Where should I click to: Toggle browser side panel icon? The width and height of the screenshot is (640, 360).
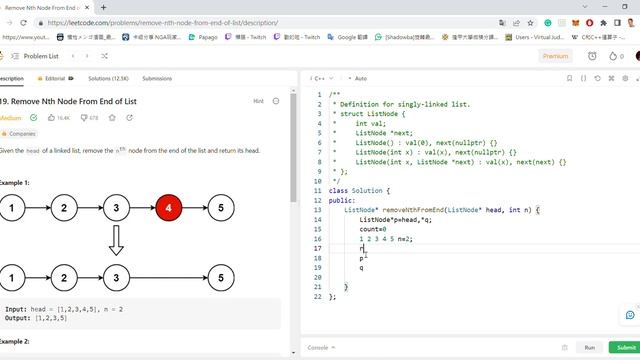click(617, 23)
